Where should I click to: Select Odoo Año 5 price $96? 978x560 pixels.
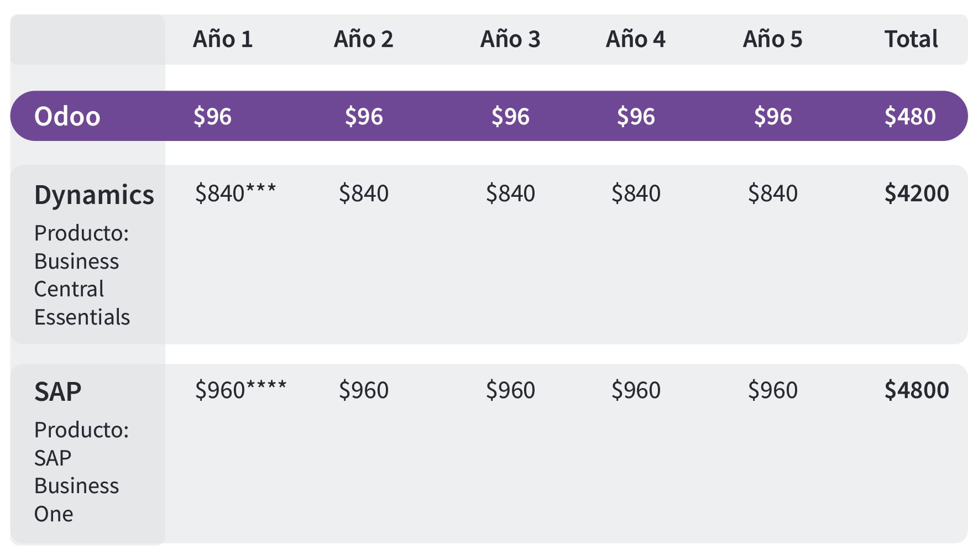point(773,117)
